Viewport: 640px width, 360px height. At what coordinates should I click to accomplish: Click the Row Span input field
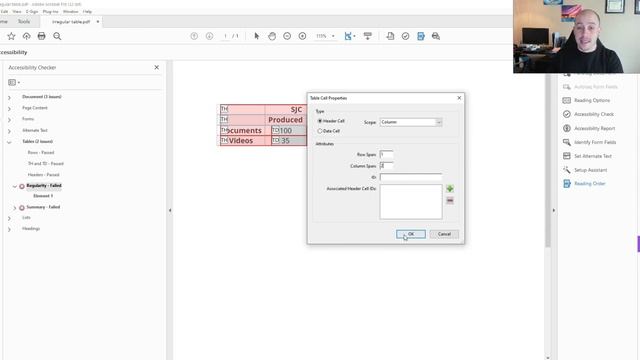pos(386,155)
